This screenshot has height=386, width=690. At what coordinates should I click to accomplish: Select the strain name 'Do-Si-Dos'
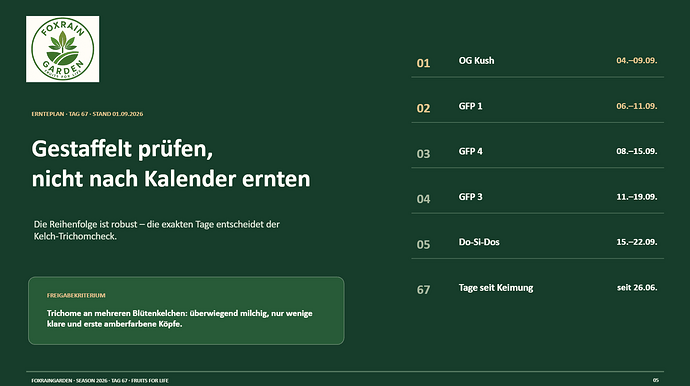pos(479,242)
